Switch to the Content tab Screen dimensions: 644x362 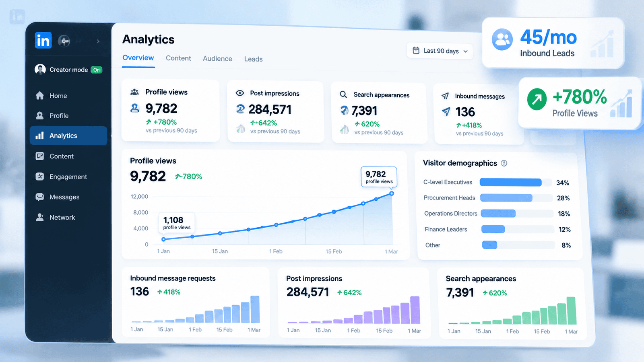(178, 58)
